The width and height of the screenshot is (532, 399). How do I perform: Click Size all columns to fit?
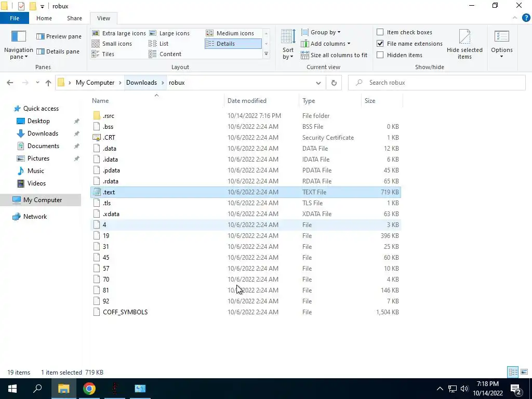334,55
